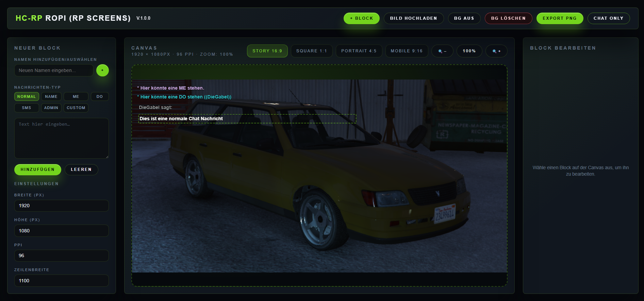Toggle background off with BG AUS

click(x=464, y=18)
